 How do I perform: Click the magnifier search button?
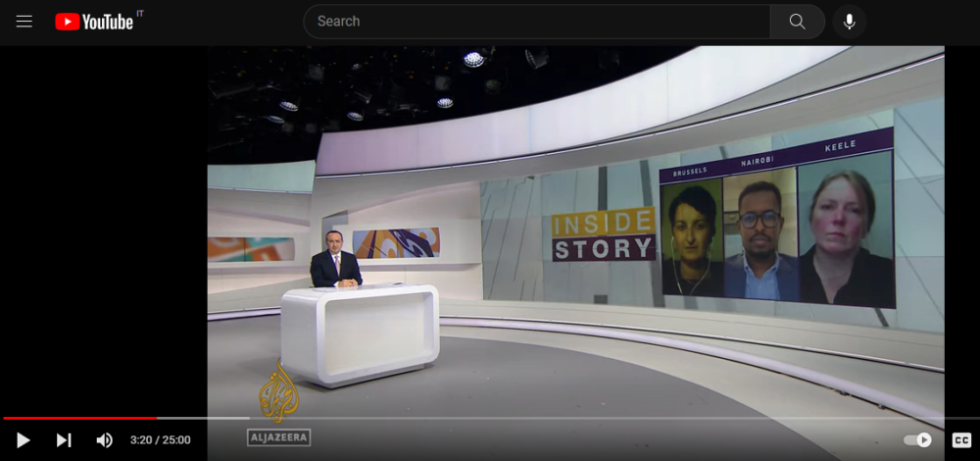798,22
